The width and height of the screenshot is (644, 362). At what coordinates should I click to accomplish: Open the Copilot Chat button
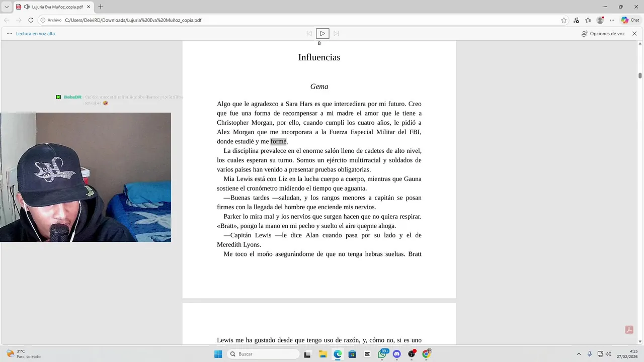(630, 20)
